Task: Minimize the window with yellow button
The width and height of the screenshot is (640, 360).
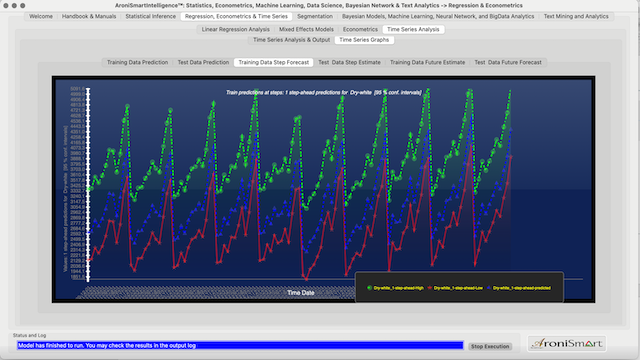Action: (14, 6)
